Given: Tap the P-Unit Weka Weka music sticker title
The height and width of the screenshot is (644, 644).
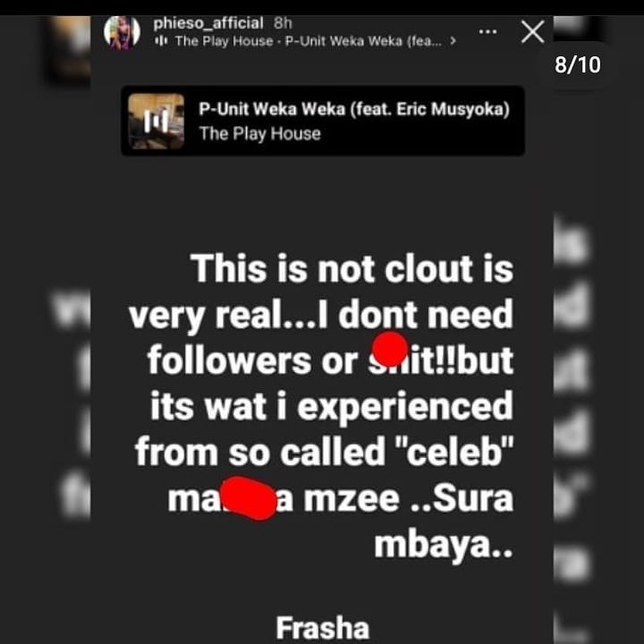Looking at the screenshot, I should coord(354,109).
